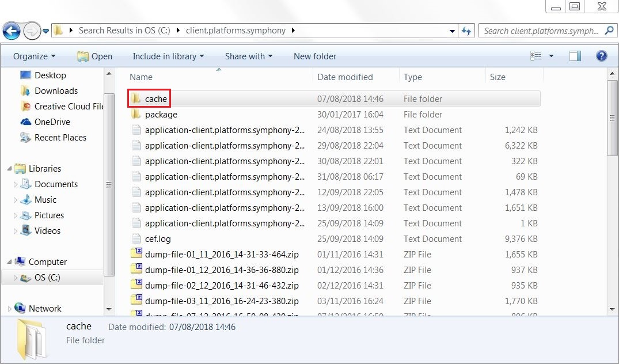Open Creative Cloud Files in the sidebar
Image resolution: width=619 pixels, height=364 pixels.
63,106
